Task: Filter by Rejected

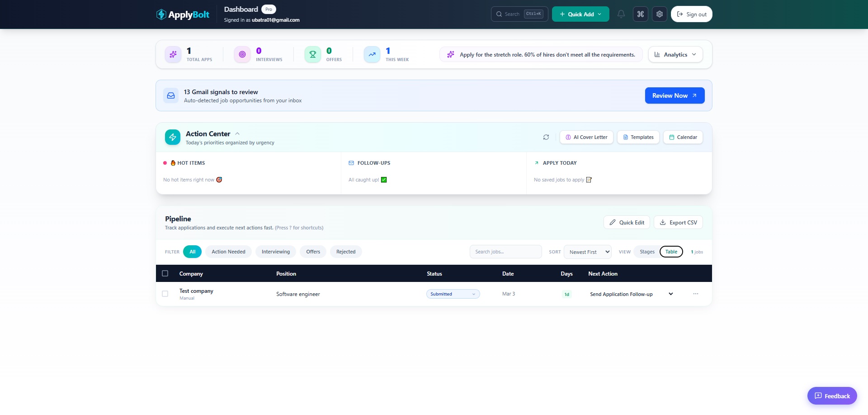Action: pyautogui.click(x=346, y=252)
